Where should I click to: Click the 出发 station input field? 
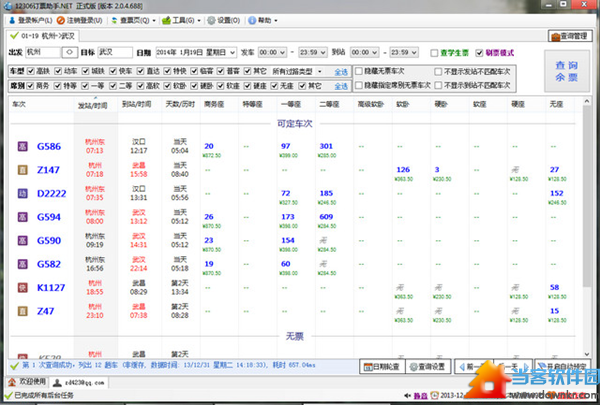[x=41, y=52]
